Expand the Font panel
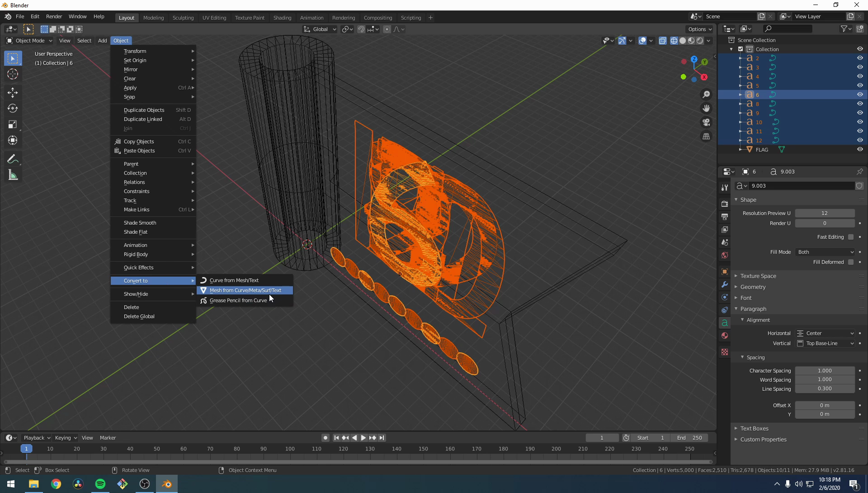 [745, 298]
